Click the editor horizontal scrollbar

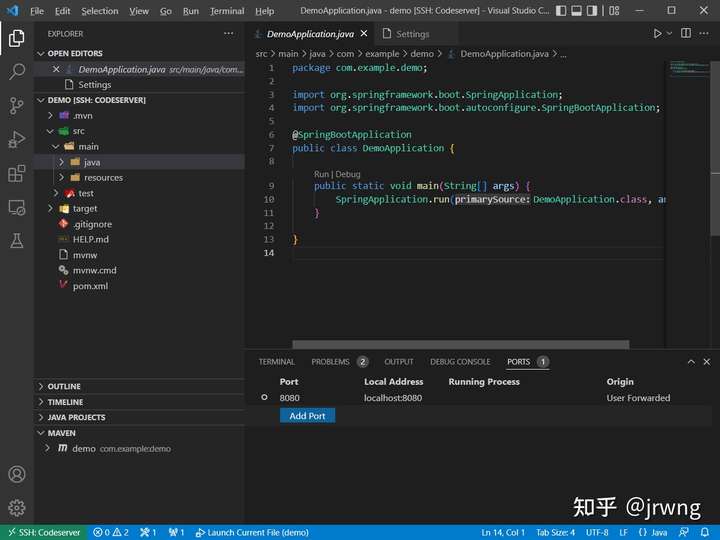point(461,345)
